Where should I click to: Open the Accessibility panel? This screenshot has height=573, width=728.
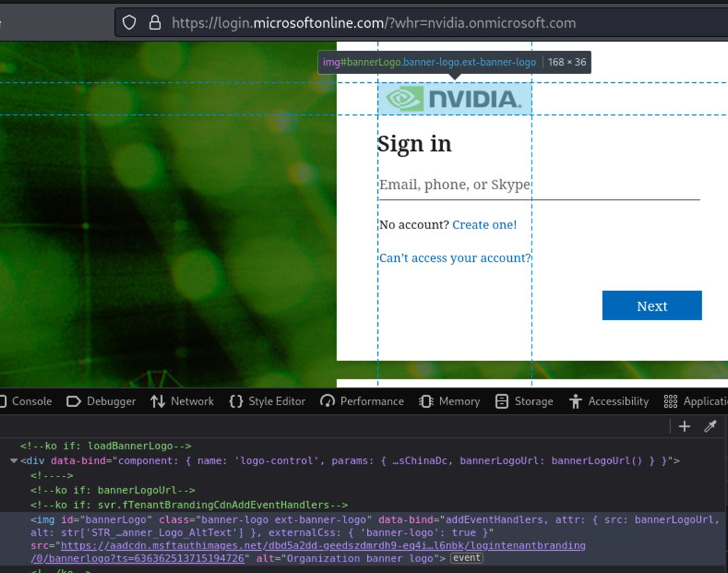point(608,401)
